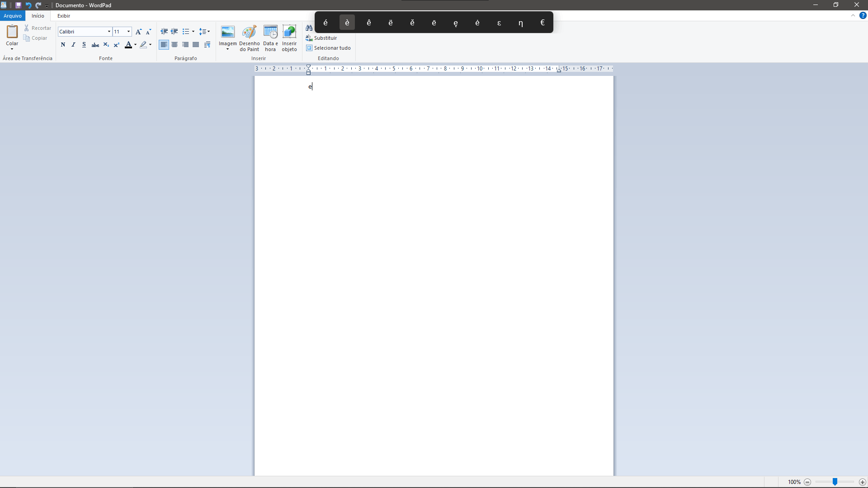Click the decrease indent icon
Viewport: 868px width, 488px height.
[164, 32]
